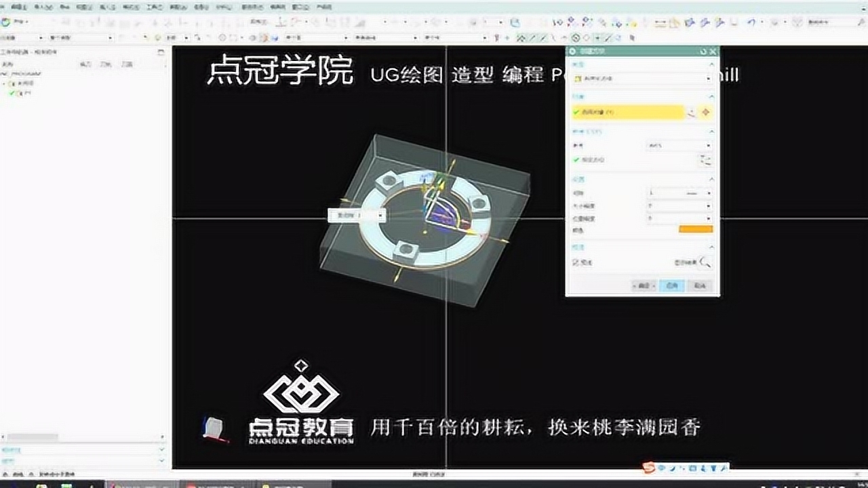This screenshot has width=868, height=488.
Task: Collapse the Reference CSYS section of the dialog
Action: pos(711,131)
